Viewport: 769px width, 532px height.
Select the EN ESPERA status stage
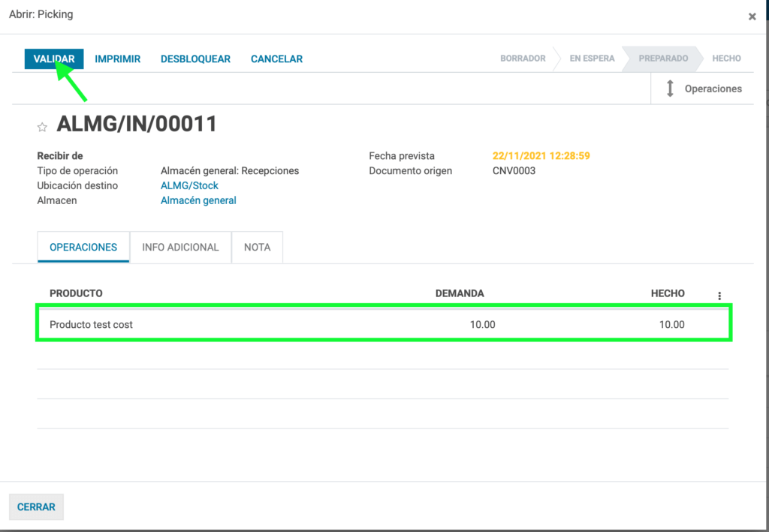[x=592, y=59]
